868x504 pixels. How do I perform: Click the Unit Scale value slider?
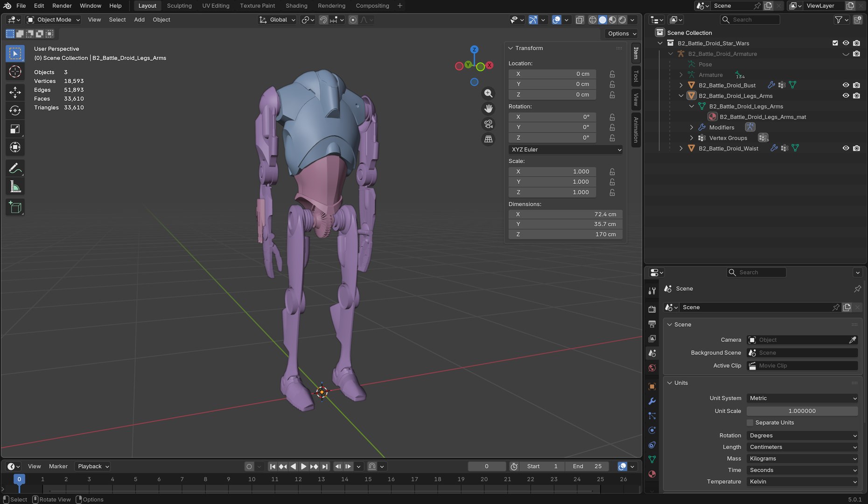coord(802,411)
